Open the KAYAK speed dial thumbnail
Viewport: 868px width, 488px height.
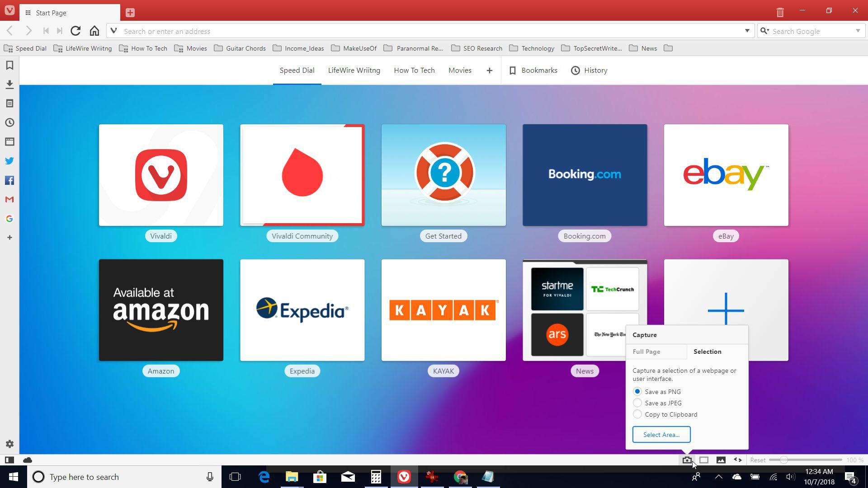[443, 310]
